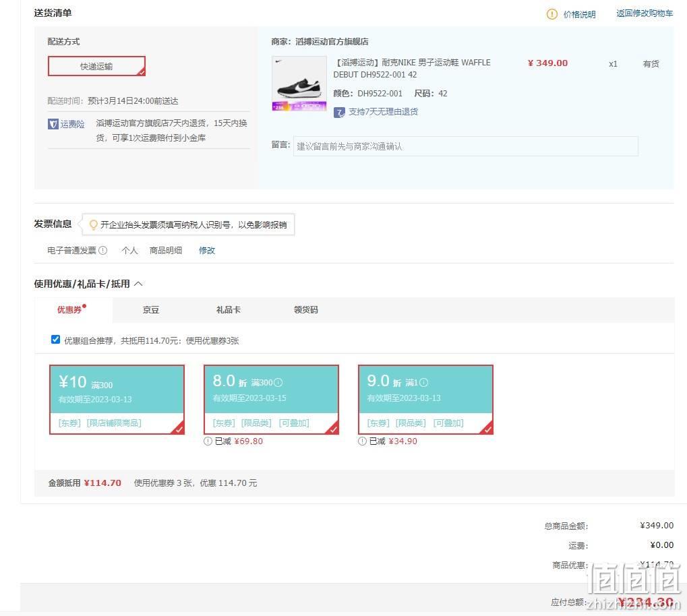Image resolution: width=687 pixels, height=616 pixels.
Task: Click 修改 to edit invoice info
Action: pos(207,250)
